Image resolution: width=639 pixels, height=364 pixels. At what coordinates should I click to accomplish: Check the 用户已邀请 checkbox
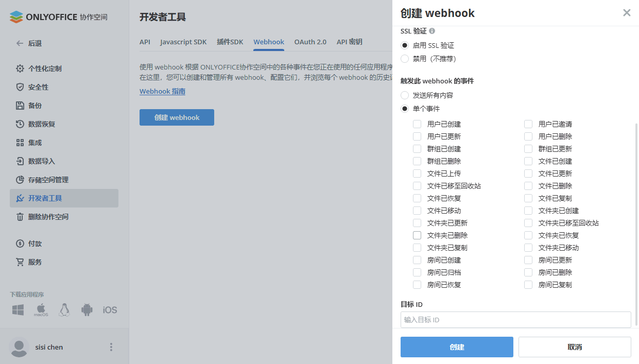(x=528, y=124)
